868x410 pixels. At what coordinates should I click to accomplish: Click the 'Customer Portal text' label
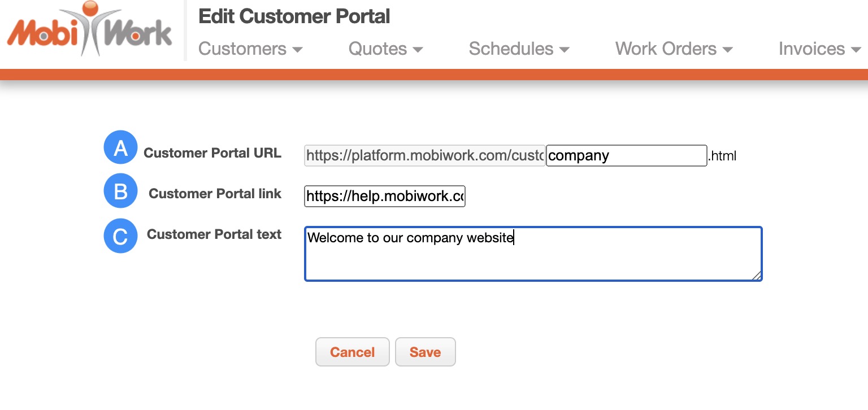(x=214, y=234)
